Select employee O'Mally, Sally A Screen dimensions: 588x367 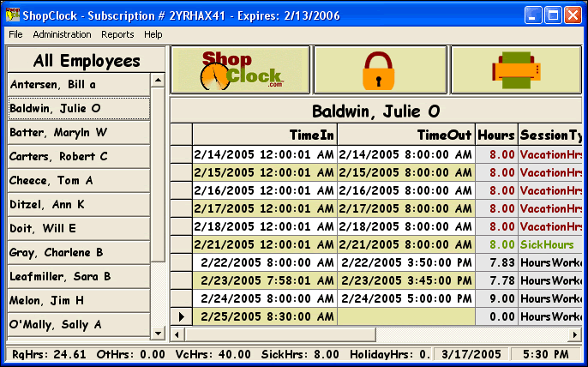point(79,325)
